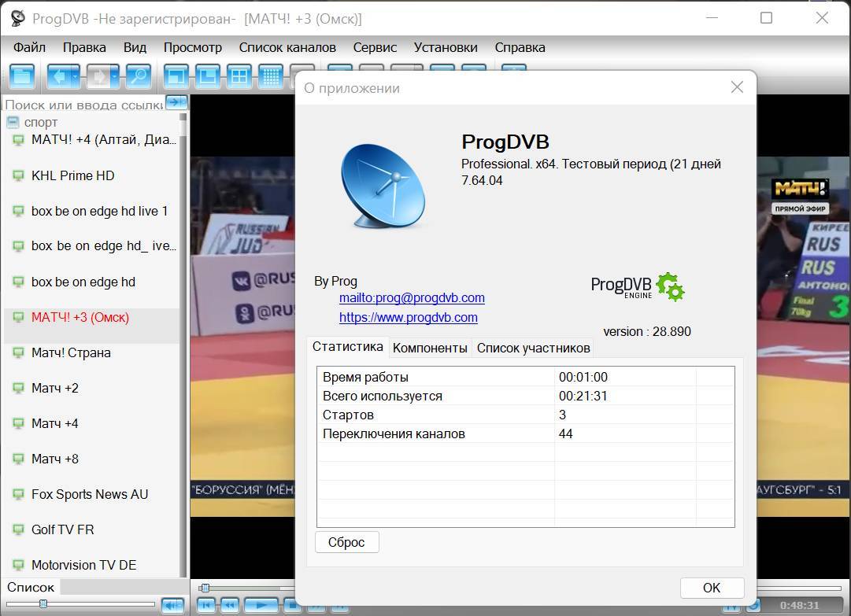Open the Сервис menu
Image resolution: width=851 pixels, height=616 pixels.
coord(375,48)
